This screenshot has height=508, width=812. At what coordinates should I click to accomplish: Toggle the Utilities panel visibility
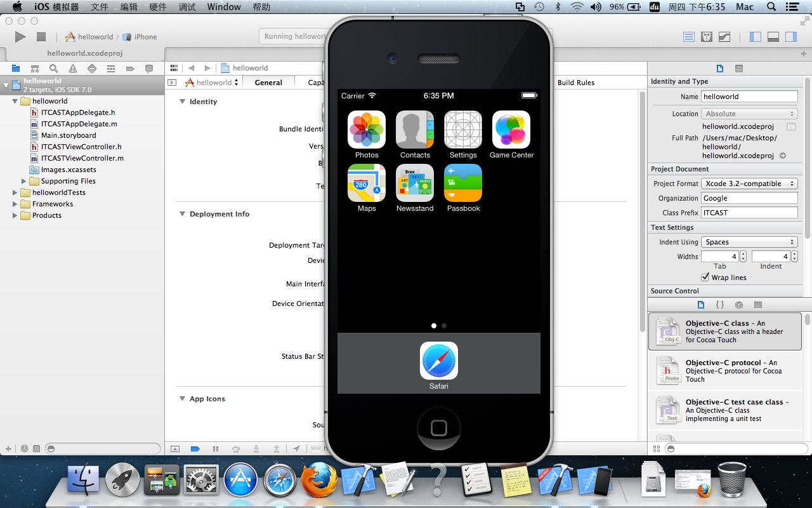tap(790, 37)
